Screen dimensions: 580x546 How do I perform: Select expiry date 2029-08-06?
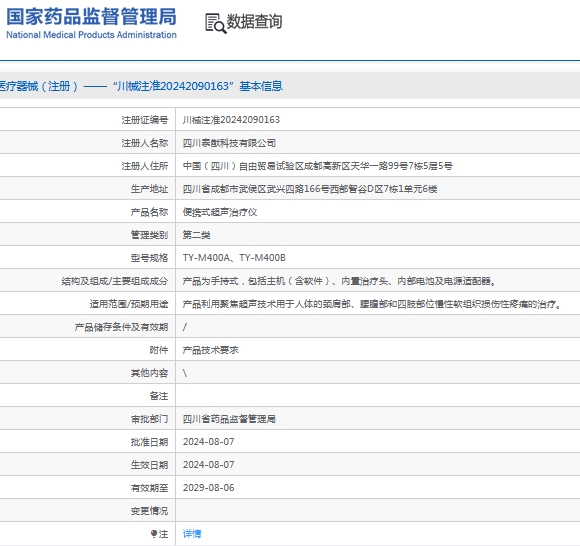209,488
